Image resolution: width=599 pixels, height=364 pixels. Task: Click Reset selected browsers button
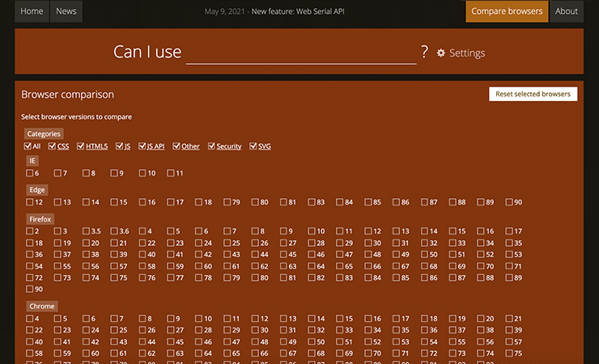tap(533, 94)
